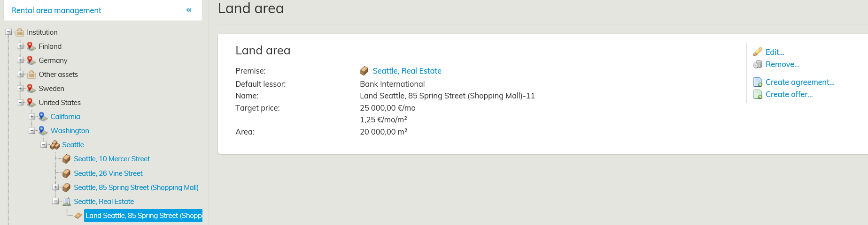Expand the California tree node
Image resolution: width=868 pixels, height=225 pixels.
pos(32,117)
